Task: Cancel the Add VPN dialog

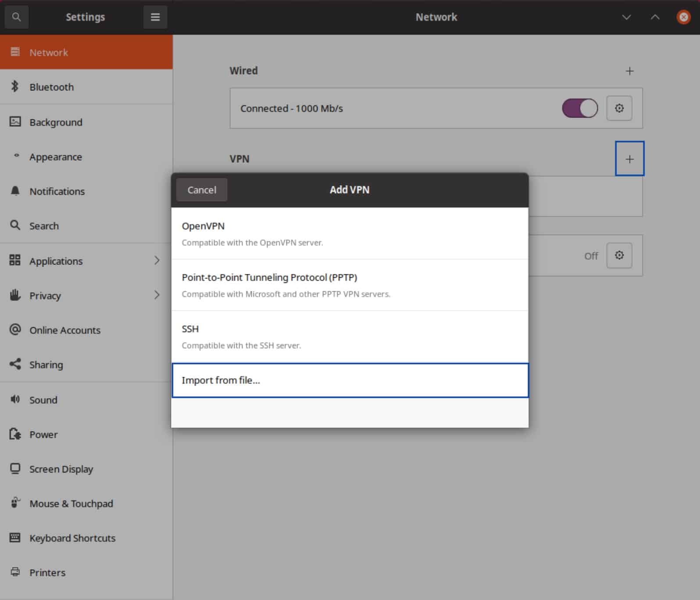Action: click(x=202, y=190)
